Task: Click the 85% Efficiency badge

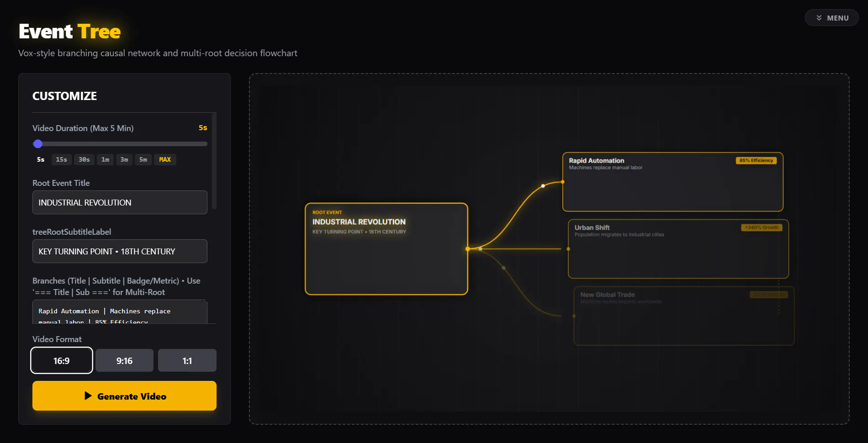Action: pos(756,160)
